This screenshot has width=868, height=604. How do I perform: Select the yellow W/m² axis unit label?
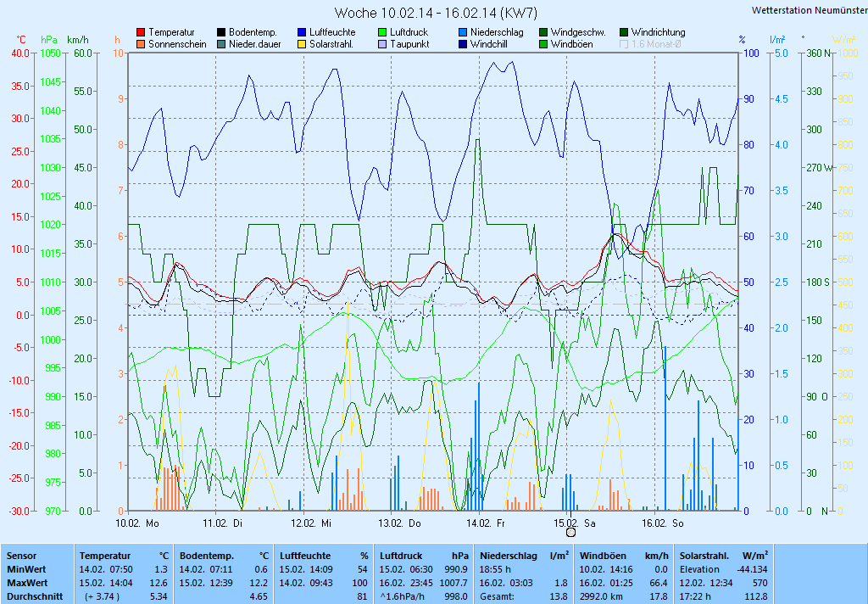pyautogui.click(x=844, y=40)
